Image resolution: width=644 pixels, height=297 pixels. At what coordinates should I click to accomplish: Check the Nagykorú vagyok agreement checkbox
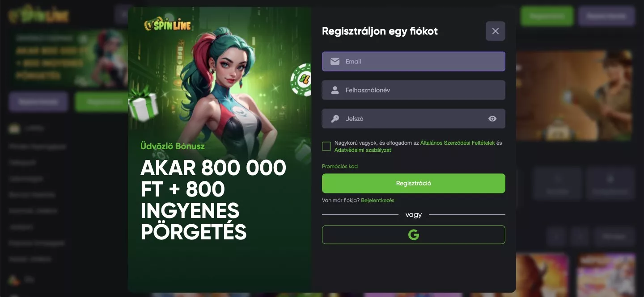point(326,146)
